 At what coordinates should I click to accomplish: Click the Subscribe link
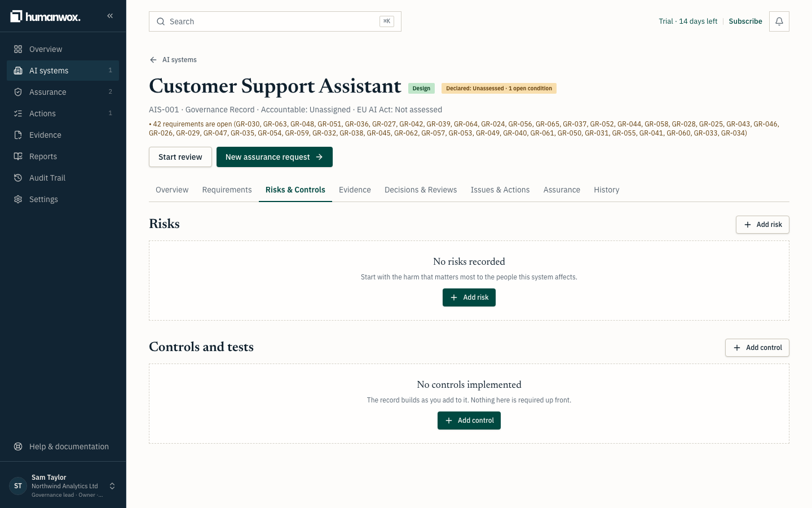[x=745, y=21]
